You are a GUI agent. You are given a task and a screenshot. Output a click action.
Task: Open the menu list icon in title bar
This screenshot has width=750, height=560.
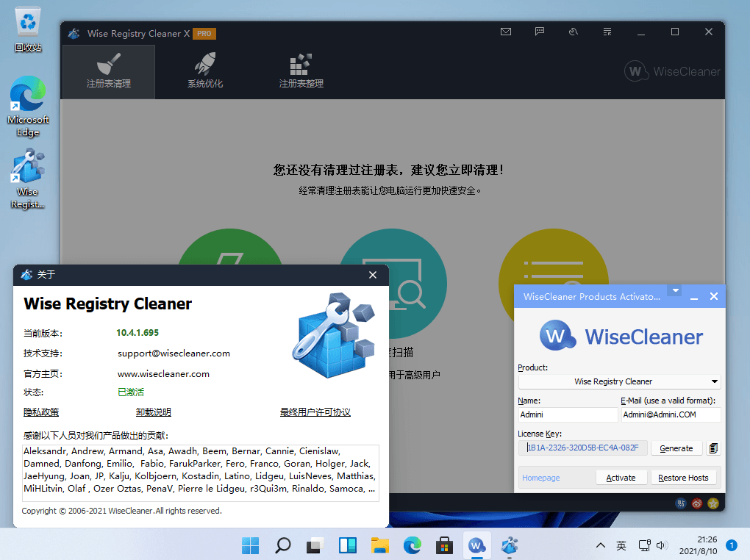607,32
